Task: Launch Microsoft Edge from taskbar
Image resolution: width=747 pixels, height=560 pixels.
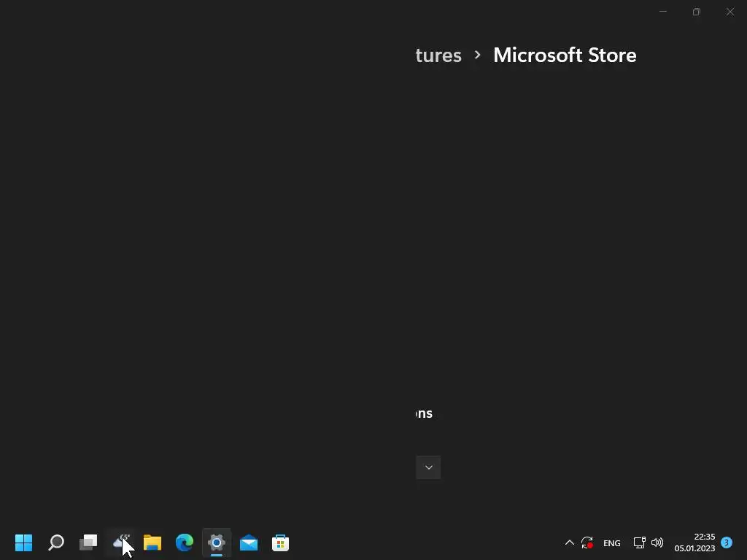Action: pos(185,542)
